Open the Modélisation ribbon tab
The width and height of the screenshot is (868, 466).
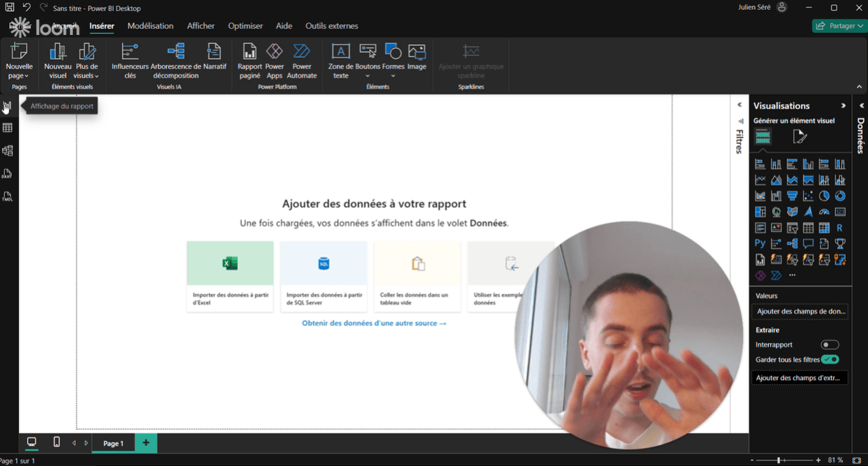click(150, 26)
